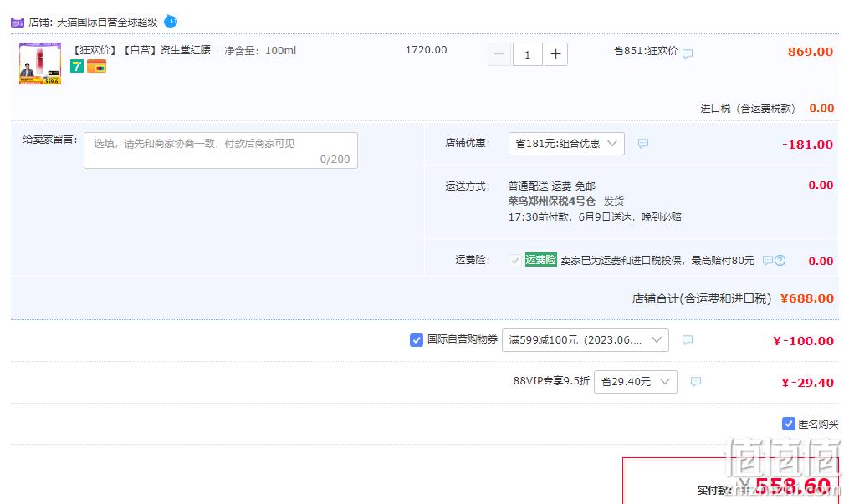Click the 普通配送 运费 免邮 shipping text
The height and width of the screenshot is (504, 849).
click(552, 186)
